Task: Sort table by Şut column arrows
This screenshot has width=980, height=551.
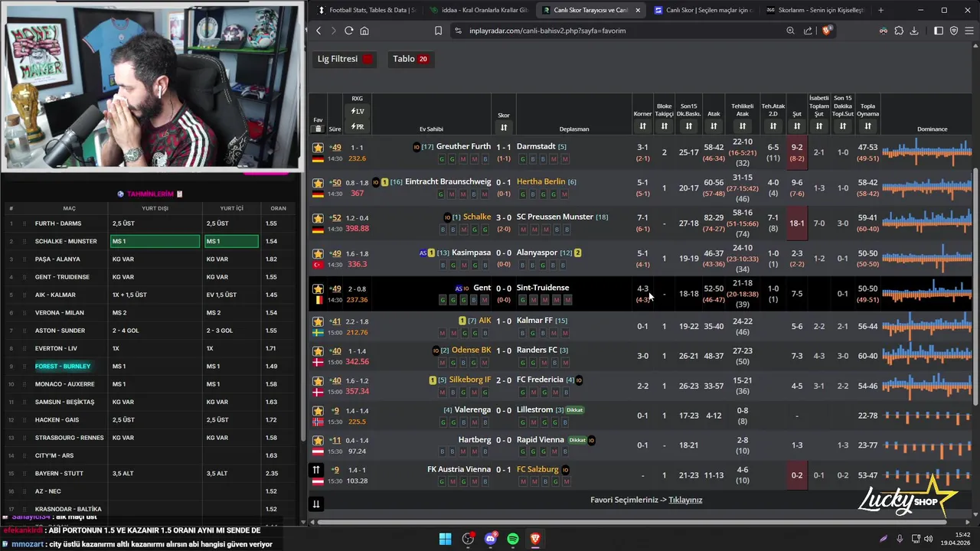Action: [797, 126]
